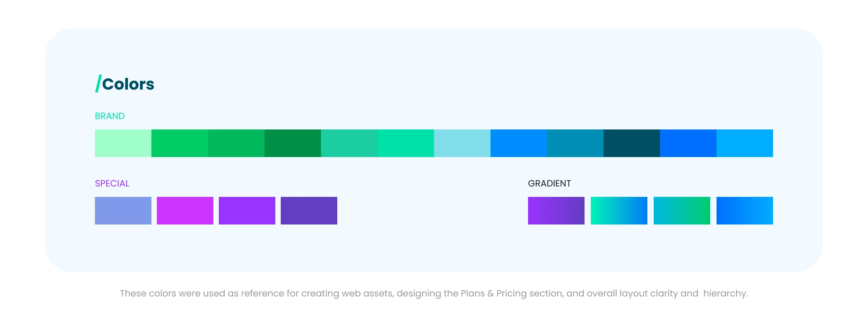The image size is (868, 315).
Task: Click the GRADIENT label
Action: 549,183
